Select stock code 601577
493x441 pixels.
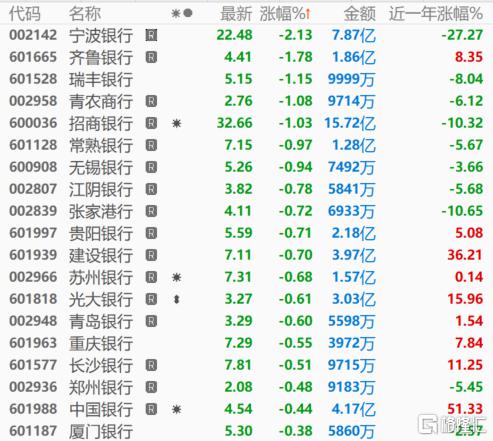[33, 365]
